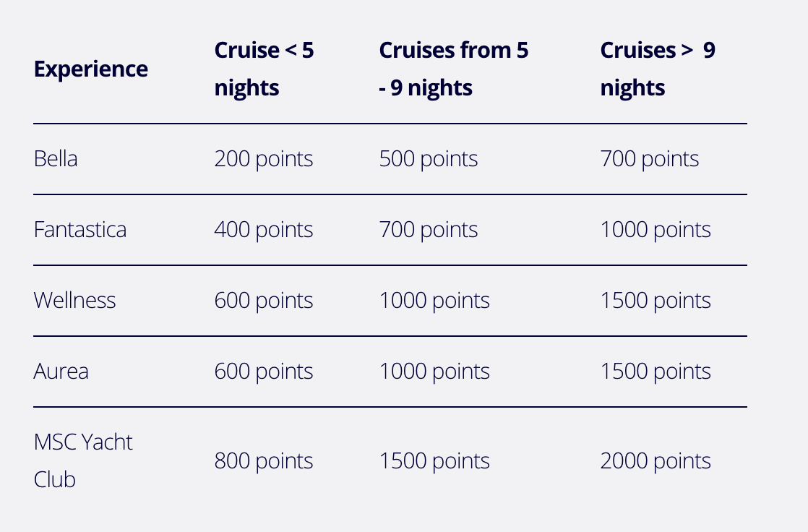
Task: Select Bella's 500 points cell
Action: pos(429,159)
